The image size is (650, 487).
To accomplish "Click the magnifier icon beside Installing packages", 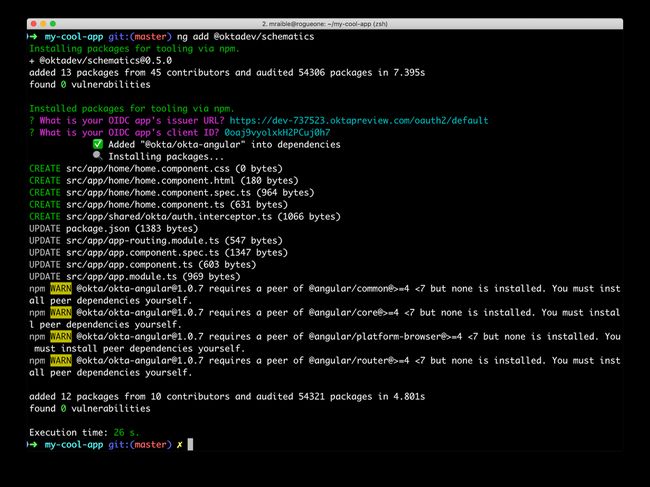I will click(97, 156).
